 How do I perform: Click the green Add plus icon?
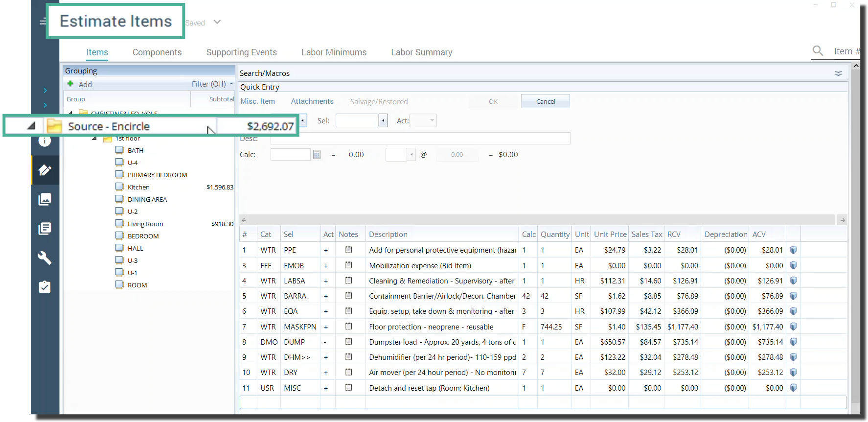coord(70,84)
